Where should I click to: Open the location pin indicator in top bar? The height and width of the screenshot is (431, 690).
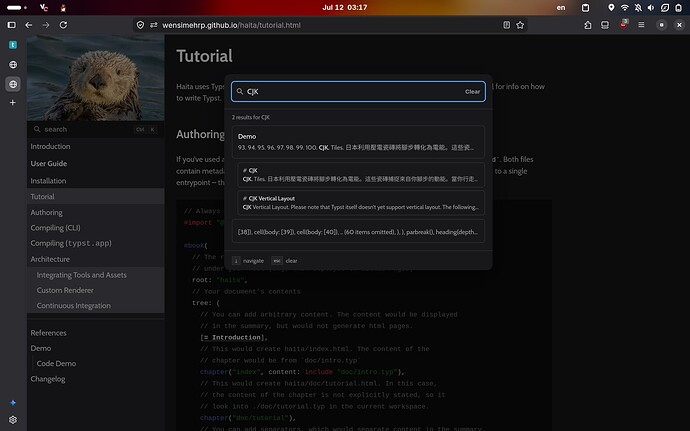click(x=611, y=7)
